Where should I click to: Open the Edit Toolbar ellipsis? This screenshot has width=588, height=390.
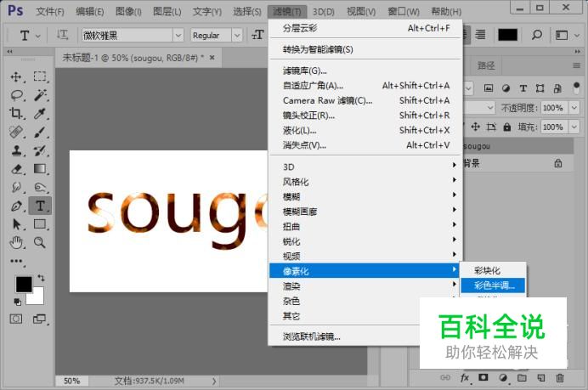(x=16, y=261)
